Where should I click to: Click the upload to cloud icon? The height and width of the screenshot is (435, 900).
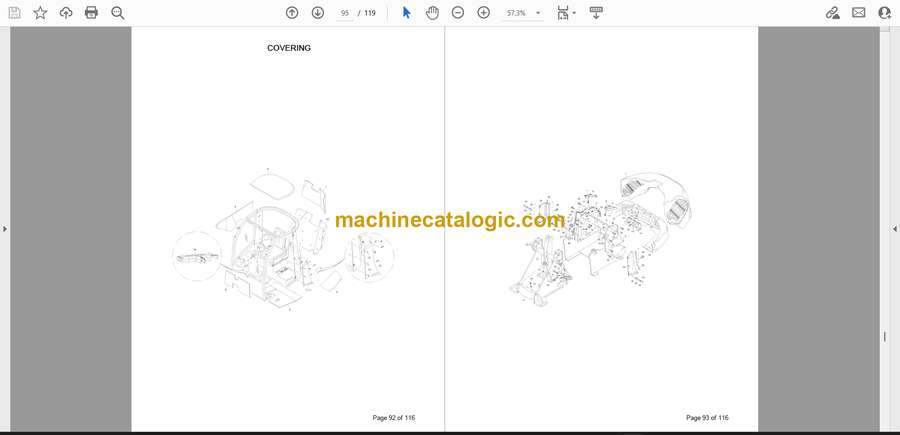coord(66,13)
